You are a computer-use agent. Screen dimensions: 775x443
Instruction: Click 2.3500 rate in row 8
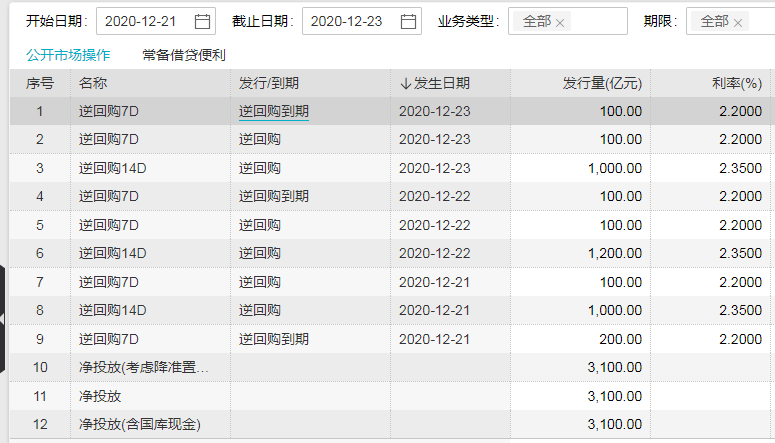click(x=740, y=310)
